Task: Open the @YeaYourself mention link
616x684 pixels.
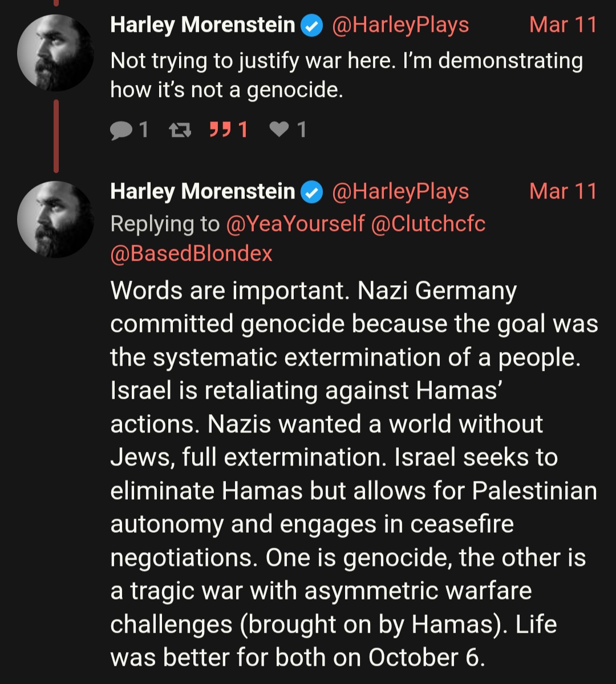Action: pos(295,224)
